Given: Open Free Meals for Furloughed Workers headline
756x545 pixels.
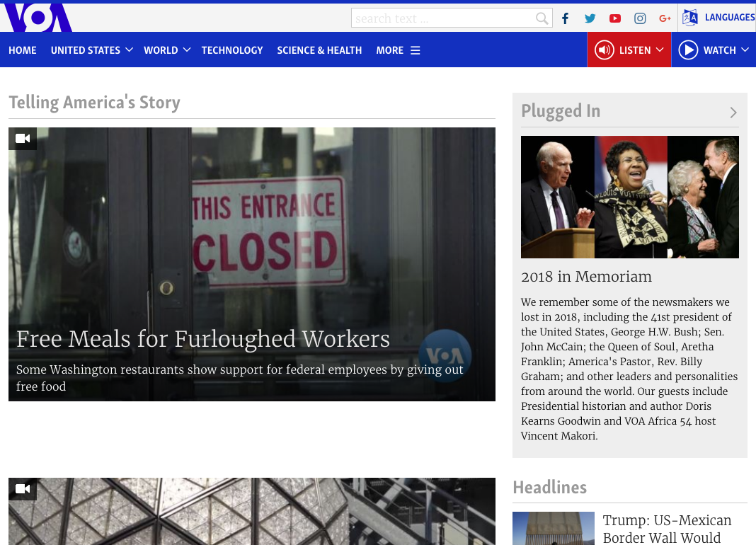Looking at the screenshot, I should [x=203, y=339].
